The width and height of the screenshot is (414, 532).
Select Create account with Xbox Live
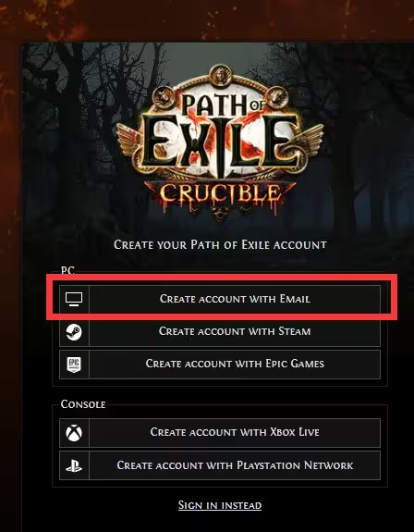tap(220, 433)
